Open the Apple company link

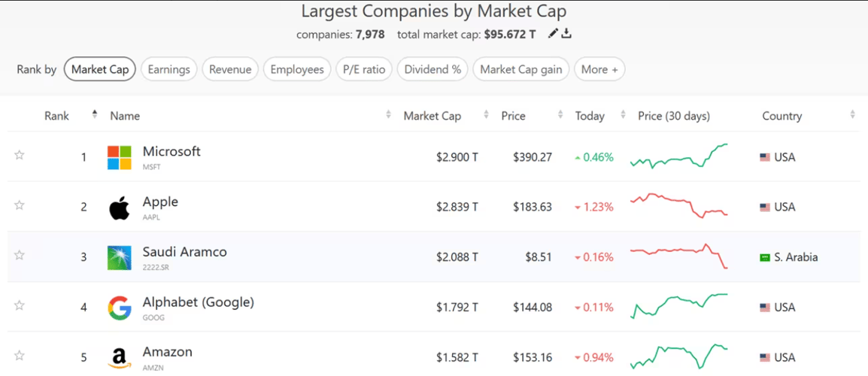coord(160,202)
